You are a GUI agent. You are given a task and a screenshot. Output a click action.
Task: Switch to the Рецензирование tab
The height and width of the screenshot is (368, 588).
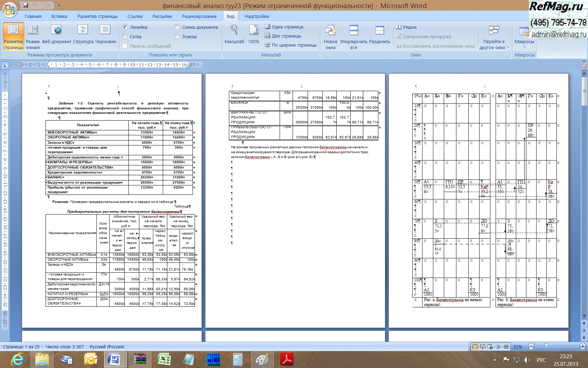pyautogui.click(x=199, y=16)
